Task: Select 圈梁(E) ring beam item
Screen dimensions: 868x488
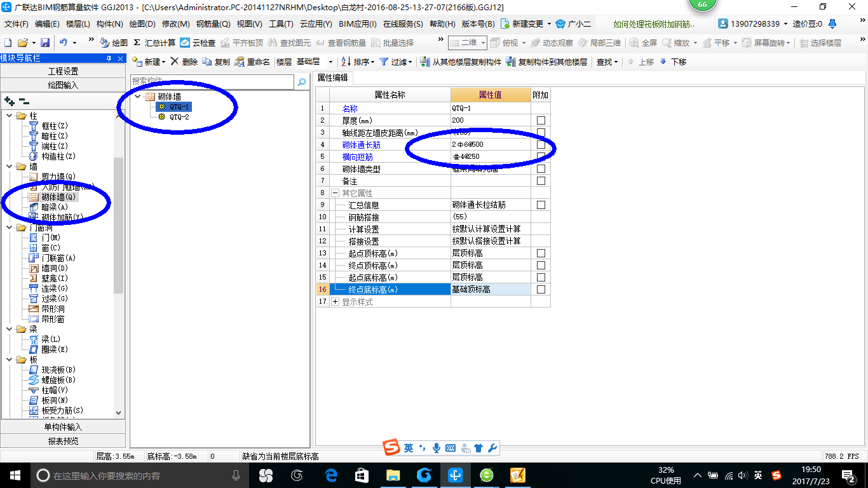Action: pos(54,349)
